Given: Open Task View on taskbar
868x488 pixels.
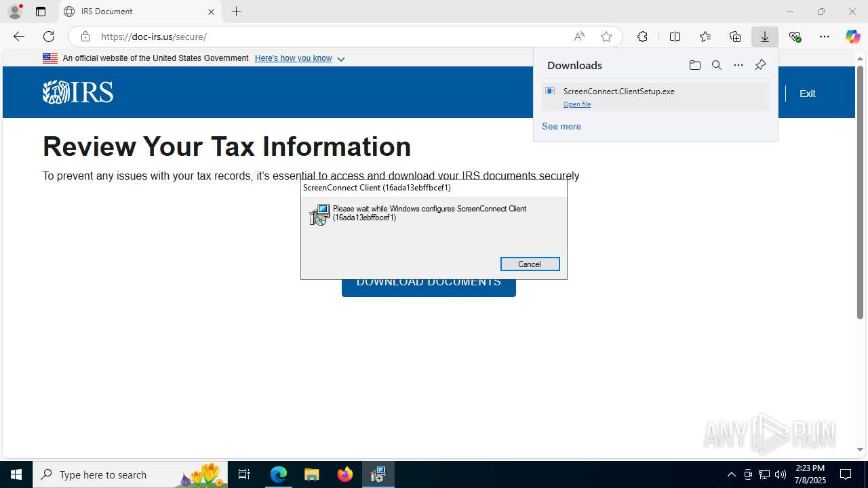Looking at the screenshot, I should 244,474.
